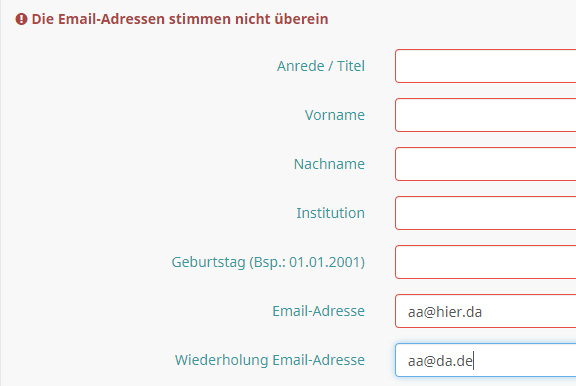Screen dimensions: 576x386
Task: Focus the Vorname input field
Action: (x=486, y=115)
